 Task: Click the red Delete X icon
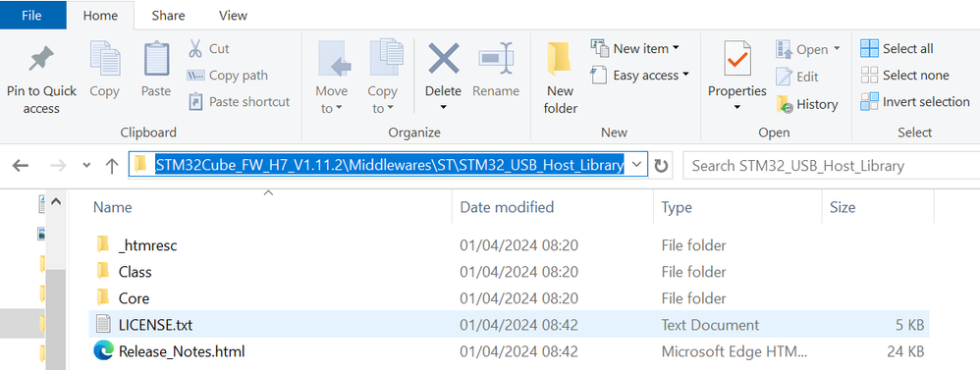pos(443,59)
